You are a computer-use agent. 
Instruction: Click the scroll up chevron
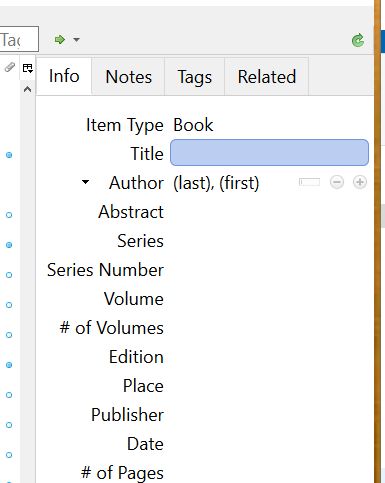pos(28,89)
